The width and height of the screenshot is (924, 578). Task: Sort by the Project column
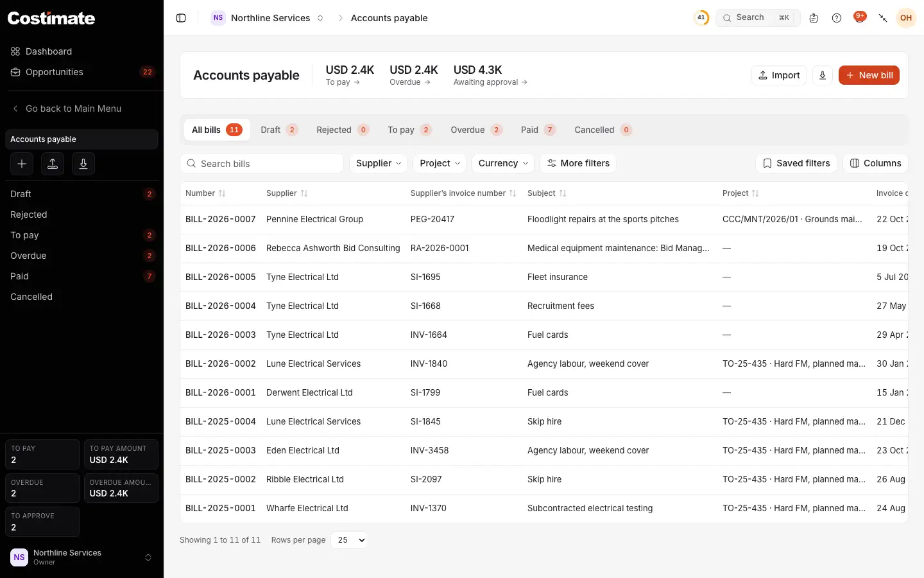pyautogui.click(x=740, y=193)
